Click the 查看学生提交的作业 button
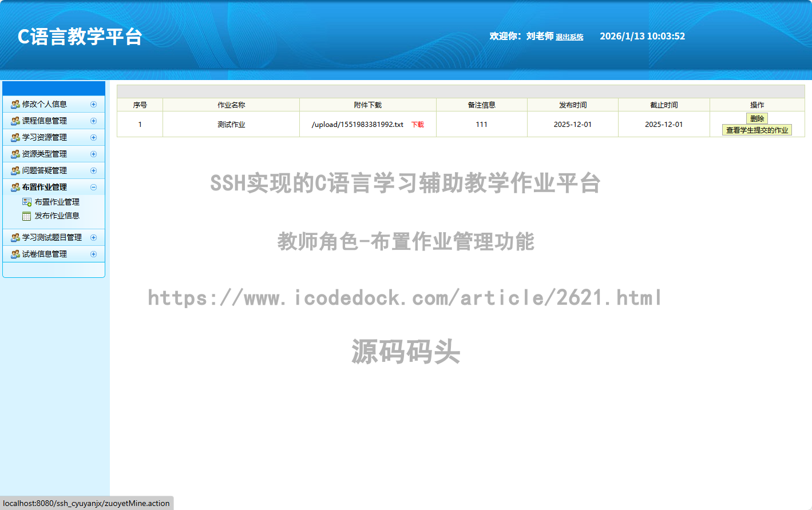 (756, 130)
